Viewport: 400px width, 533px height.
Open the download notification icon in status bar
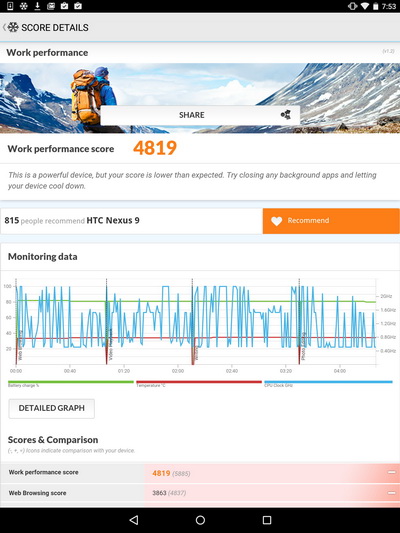pyautogui.click(x=37, y=6)
